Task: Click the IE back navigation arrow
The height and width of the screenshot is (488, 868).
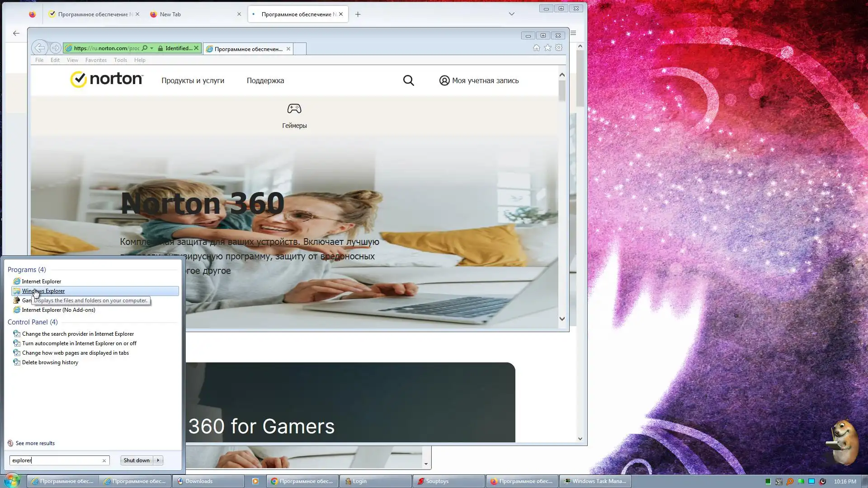Action: point(39,48)
